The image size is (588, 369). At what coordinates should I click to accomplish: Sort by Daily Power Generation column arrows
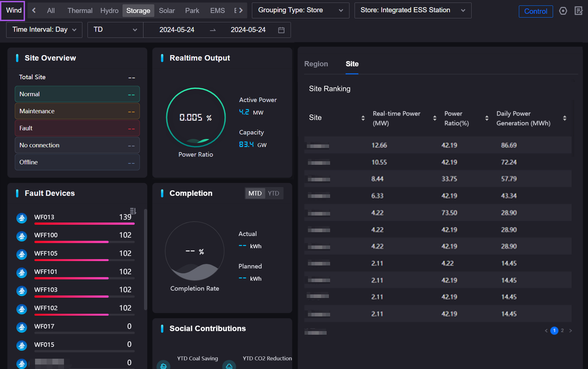point(565,118)
